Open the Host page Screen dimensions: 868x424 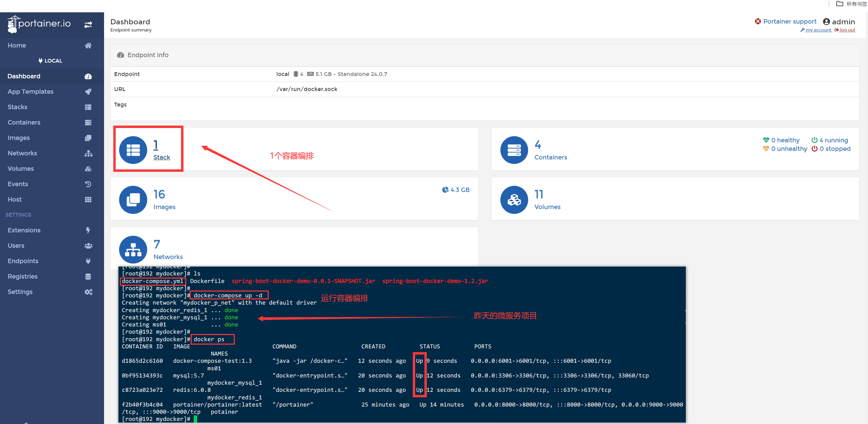point(15,199)
